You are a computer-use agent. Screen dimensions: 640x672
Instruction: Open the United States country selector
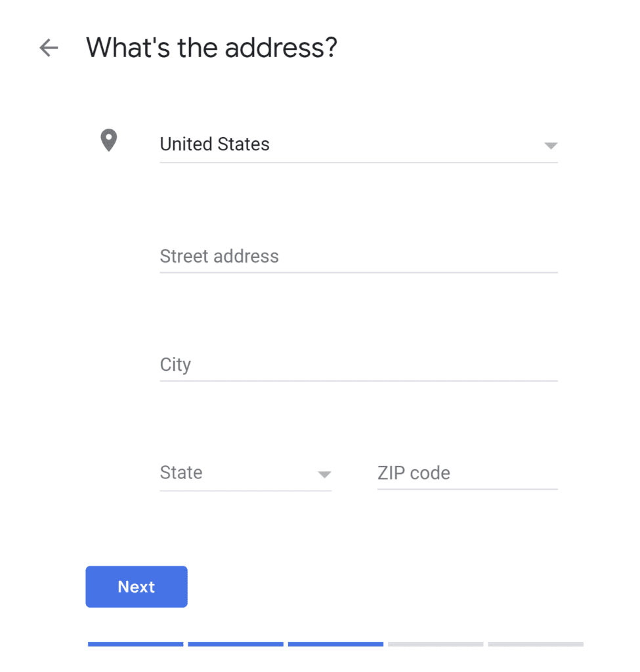358,144
